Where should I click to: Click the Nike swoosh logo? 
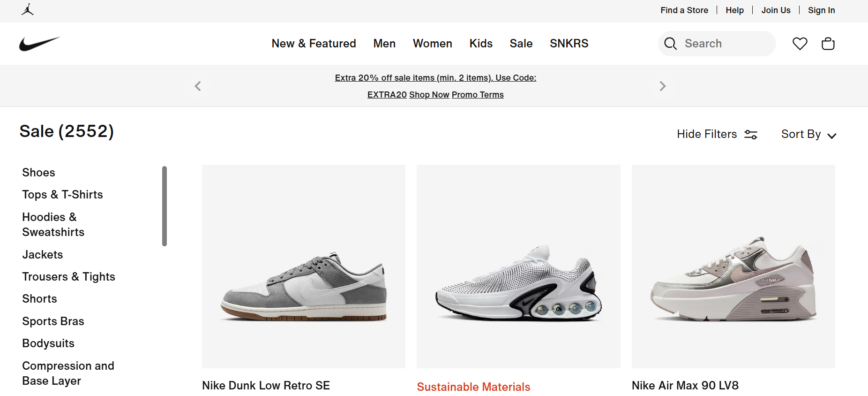[39, 44]
